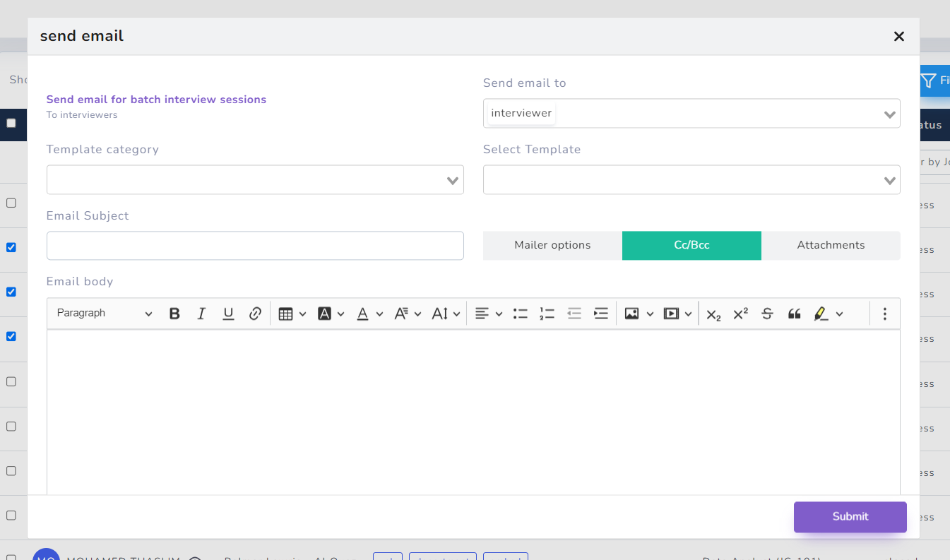This screenshot has width=950, height=560.
Task: Insert an image into the email body
Action: point(634,313)
